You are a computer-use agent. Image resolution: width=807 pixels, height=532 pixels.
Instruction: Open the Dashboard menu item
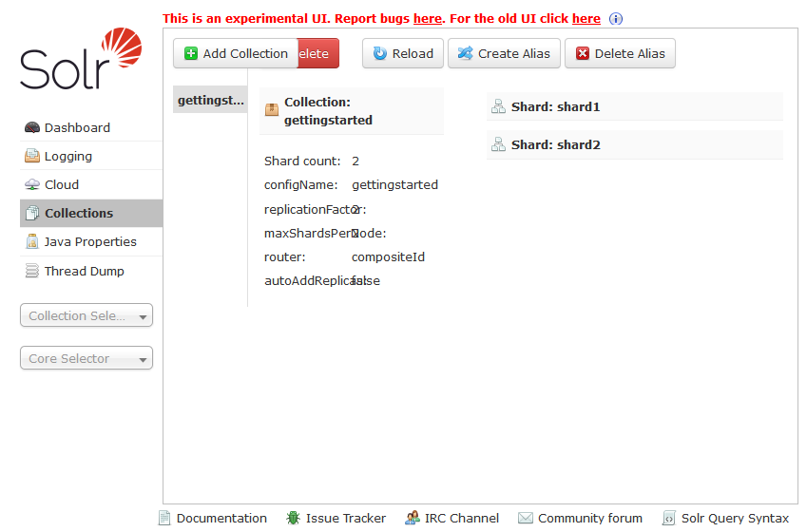pyautogui.click(x=91, y=127)
